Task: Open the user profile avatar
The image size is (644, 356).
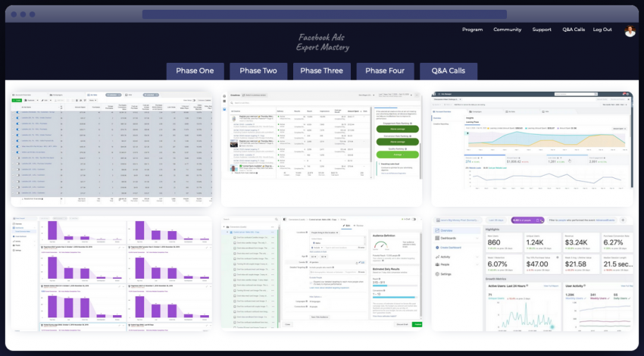Action: [630, 31]
